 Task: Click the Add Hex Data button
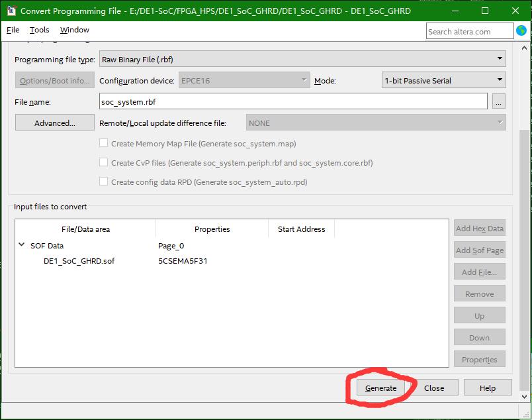click(x=480, y=228)
